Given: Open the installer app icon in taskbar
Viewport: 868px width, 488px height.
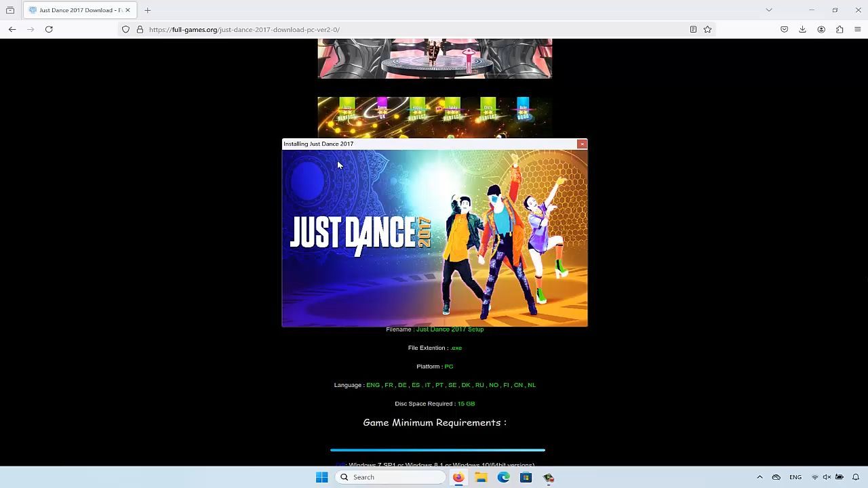Looking at the screenshot, I should 548,477.
